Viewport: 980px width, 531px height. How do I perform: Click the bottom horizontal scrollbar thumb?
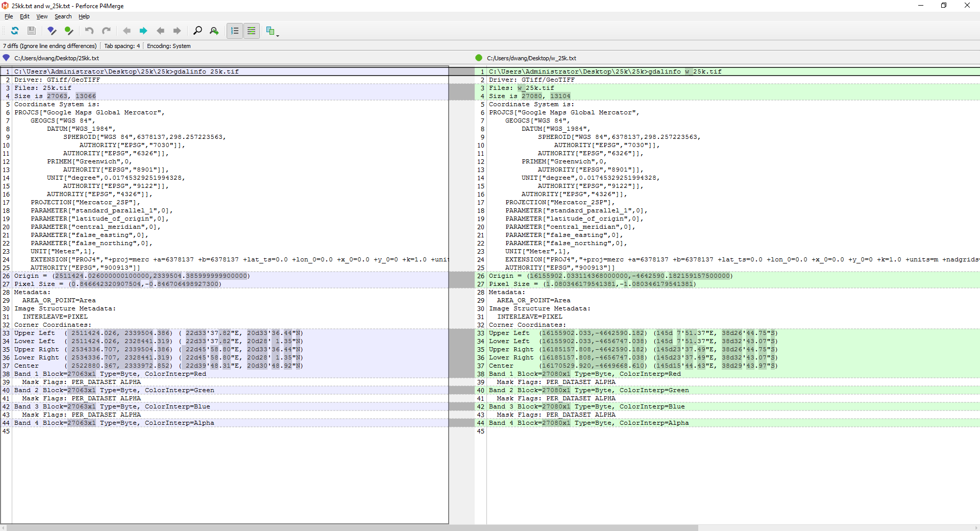coord(352,527)
